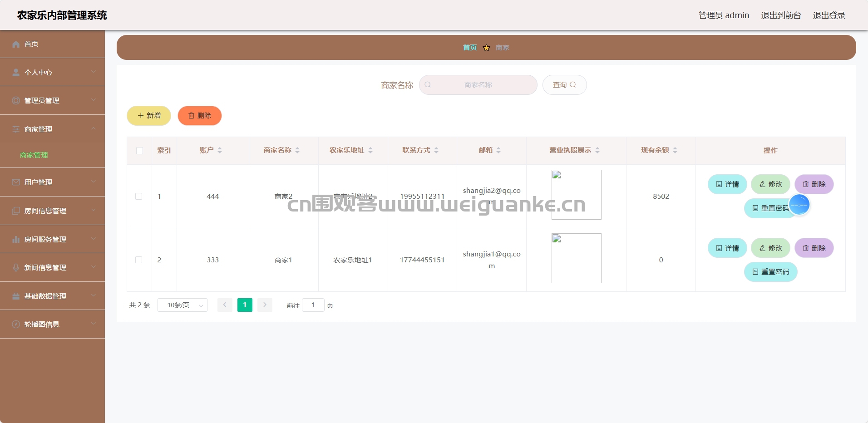Click the bar chart icon beside 房间服务管理
This screenshot has width=868, height=423.
(x=16, y=239)
